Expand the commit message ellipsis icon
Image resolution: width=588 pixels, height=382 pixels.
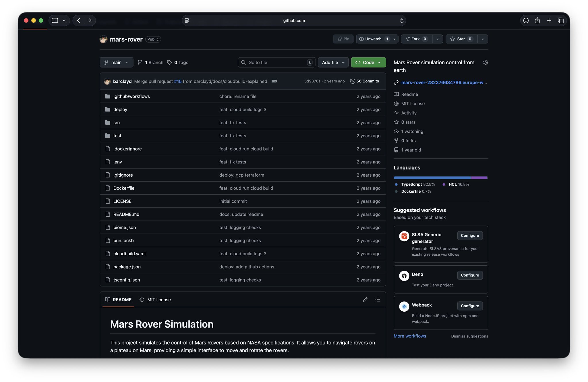point(274,81)
